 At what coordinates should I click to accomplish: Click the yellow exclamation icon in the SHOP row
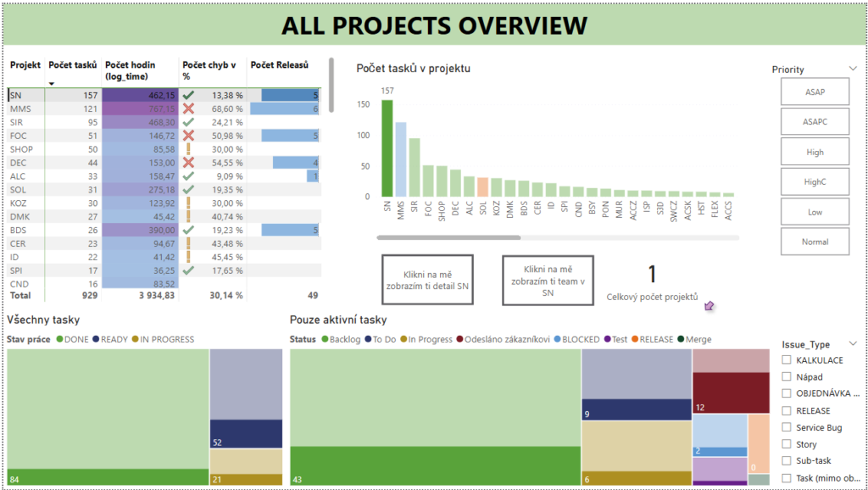click(188, 149)
